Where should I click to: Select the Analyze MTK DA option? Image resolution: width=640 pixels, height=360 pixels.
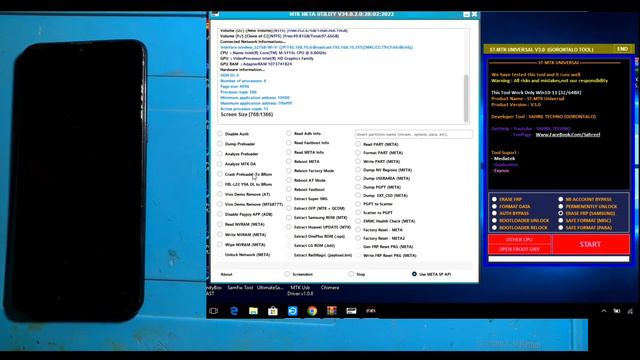[x=237, y=164]
